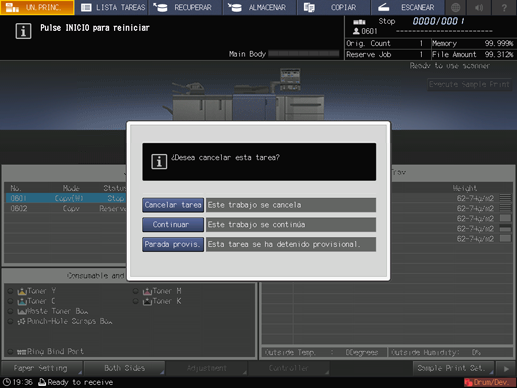Open Adjustment menu

pos(207,368)
